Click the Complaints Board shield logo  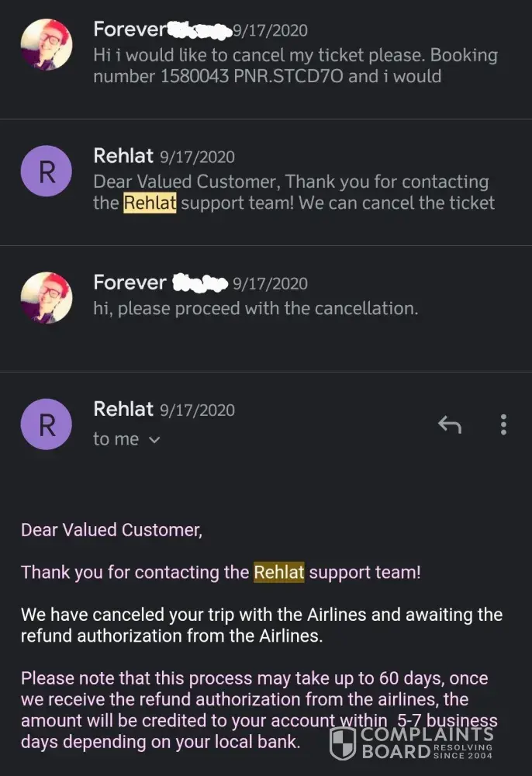(343, 743)
